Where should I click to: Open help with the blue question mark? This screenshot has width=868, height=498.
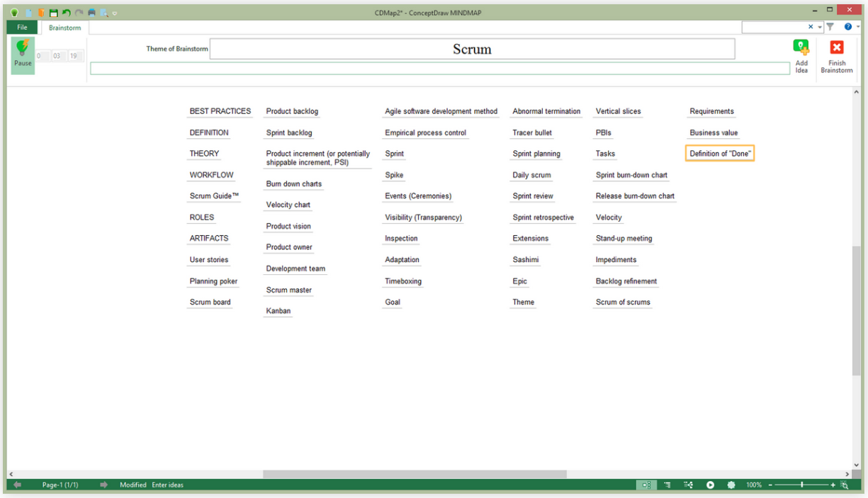point(847,27)
